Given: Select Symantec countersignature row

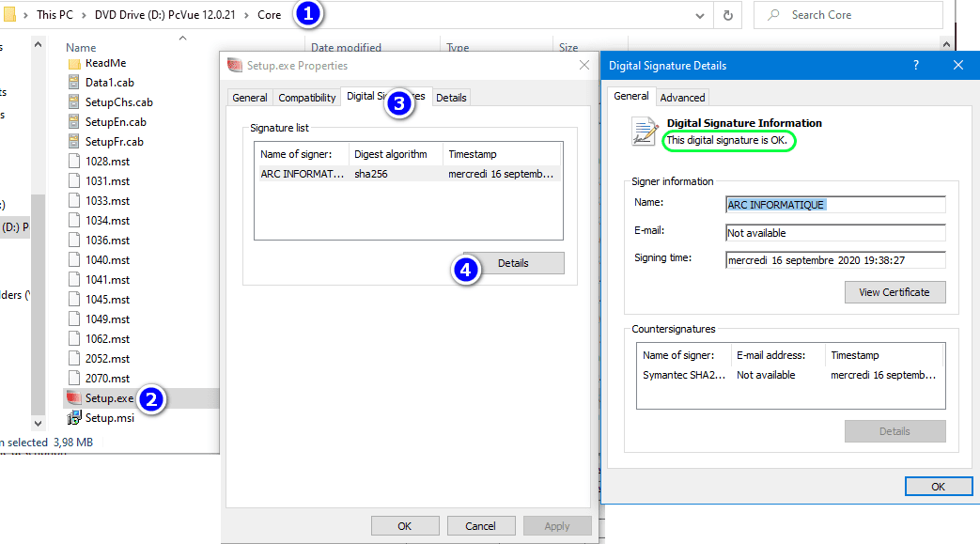Looking at the screenshot, I should 789,375.
